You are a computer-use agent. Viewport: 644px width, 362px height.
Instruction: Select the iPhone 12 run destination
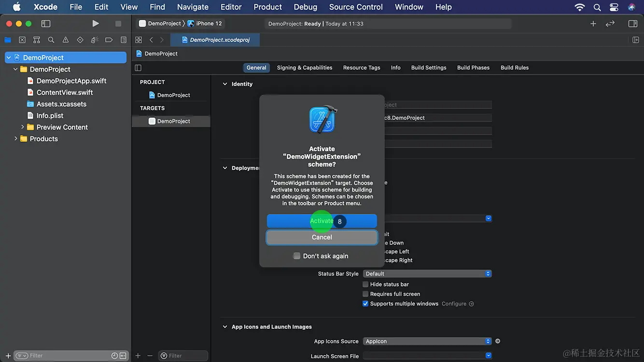205,23
